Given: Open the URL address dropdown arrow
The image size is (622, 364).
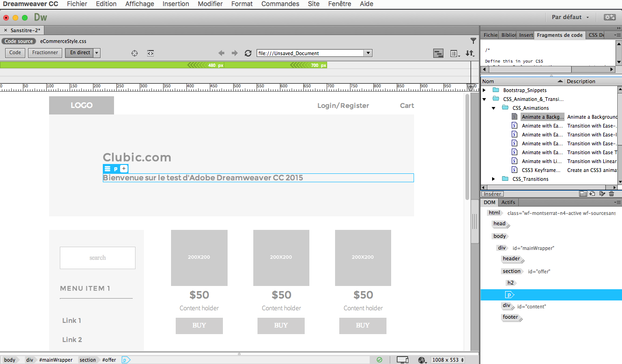Looking at the screenshot, I should point(368,53).
